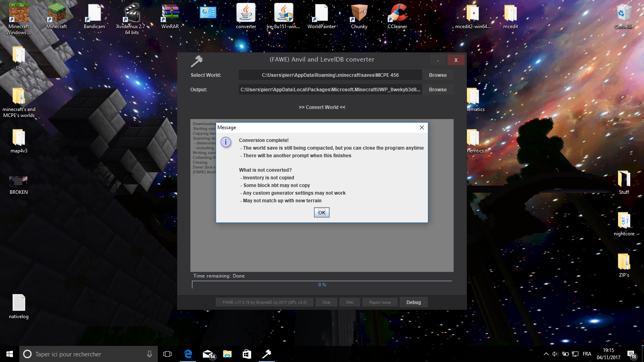
Task: Click the Chat button in converter footer
Action: point(326,302)
